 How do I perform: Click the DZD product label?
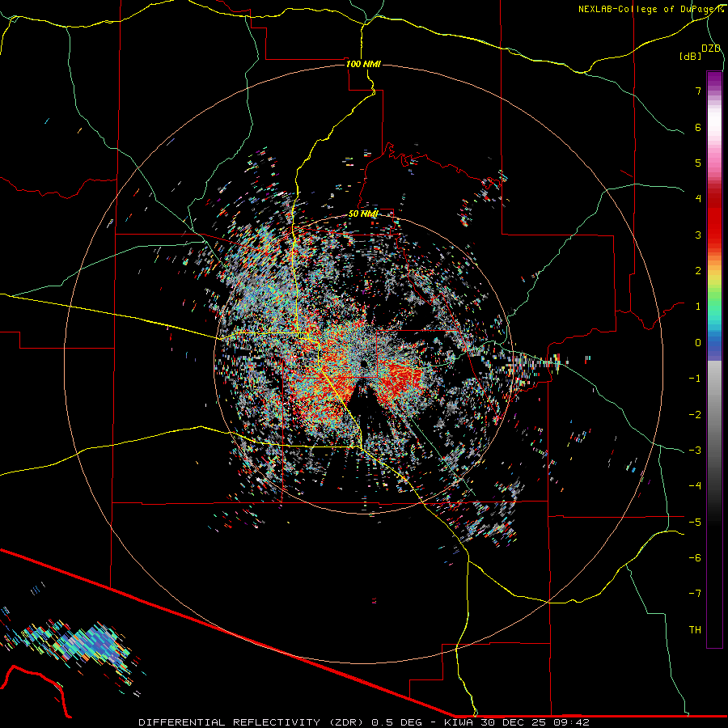pyautogui.click(x=711, y=49)
